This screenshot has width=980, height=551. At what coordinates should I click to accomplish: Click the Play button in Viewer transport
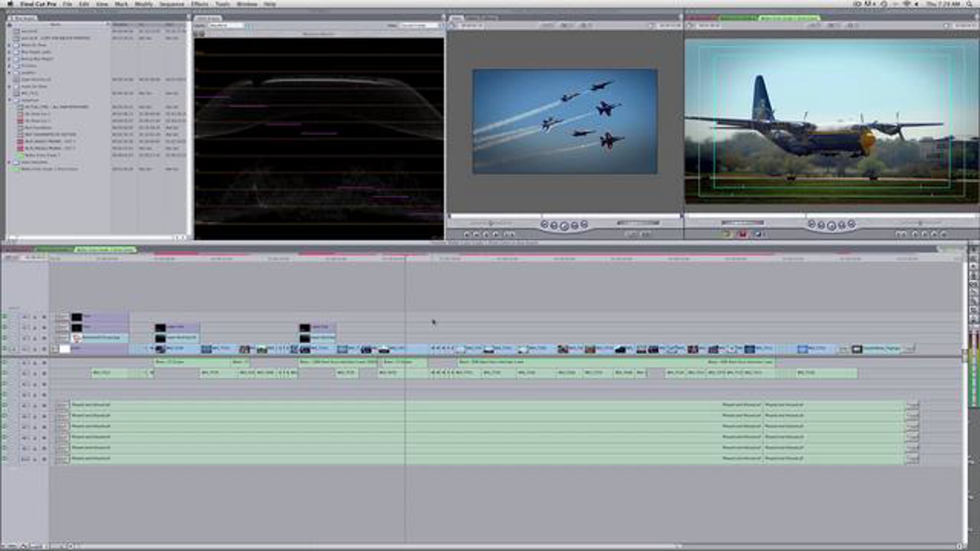564,226
